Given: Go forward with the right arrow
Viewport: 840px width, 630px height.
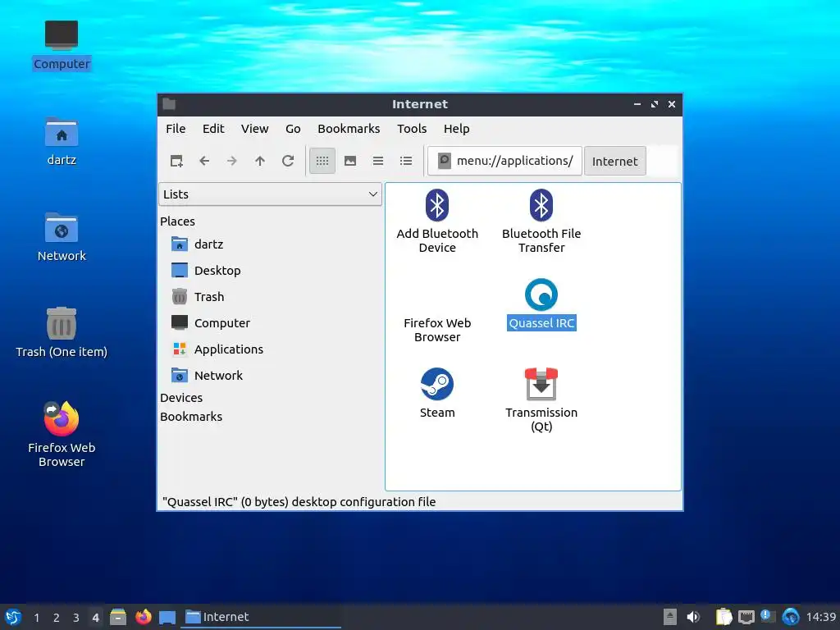Looking at the screenshot, I should tap(232, 161).
